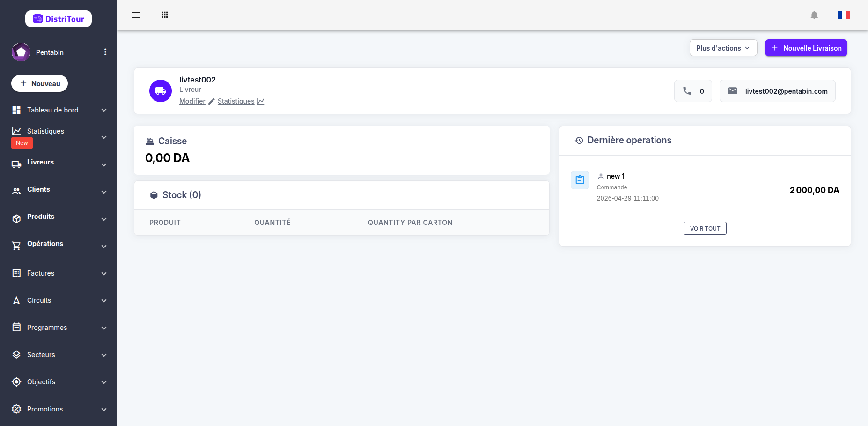Click the Statistiques chart icon in sidebar

click(x=16, y=131)
